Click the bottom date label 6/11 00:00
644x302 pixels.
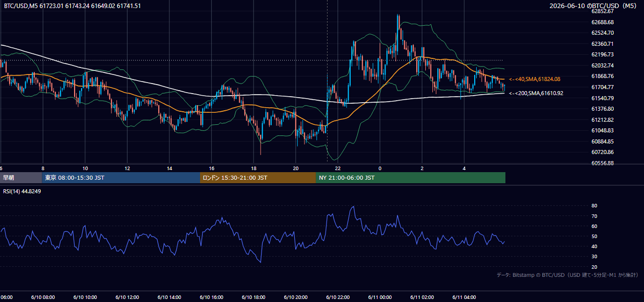pos(380,297)
